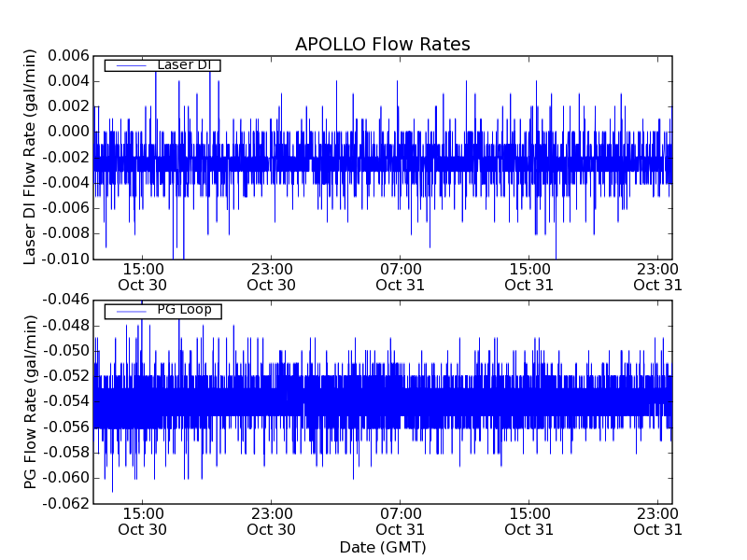The width and height of the screenshot is (747, 560).
Task: Click 07:00 Oct 31 tick under PG Loop plot
Action: [400, 521]
